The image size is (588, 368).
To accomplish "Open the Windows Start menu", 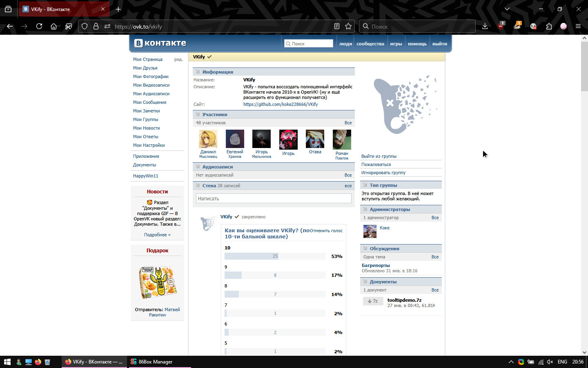I will tap(7, 362).
